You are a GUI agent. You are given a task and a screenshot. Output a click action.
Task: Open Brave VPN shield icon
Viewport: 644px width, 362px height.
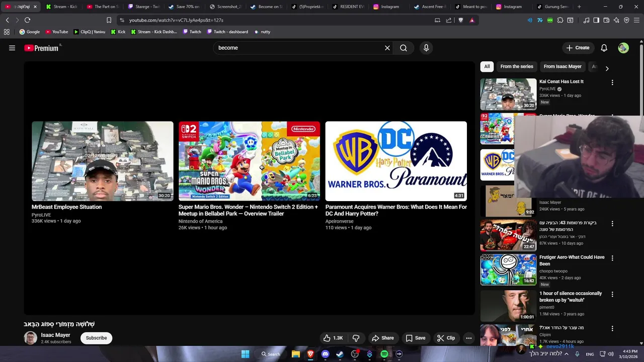pos(626,20)
